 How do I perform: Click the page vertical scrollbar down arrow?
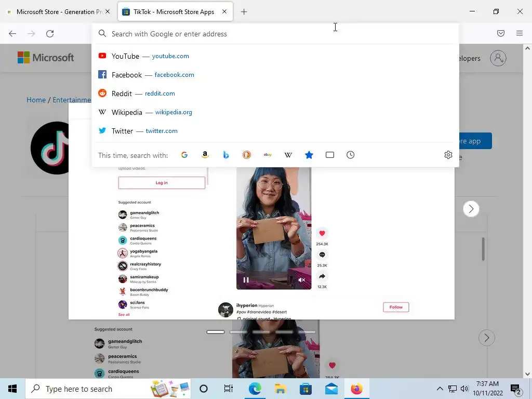[x=527, y=374]
